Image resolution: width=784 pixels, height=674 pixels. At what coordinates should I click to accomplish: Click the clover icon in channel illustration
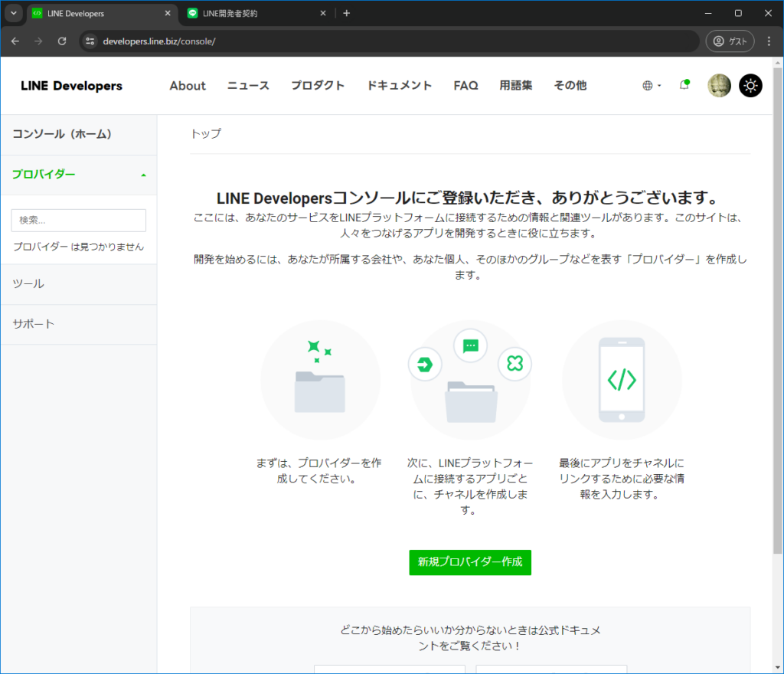pos(514,364)
